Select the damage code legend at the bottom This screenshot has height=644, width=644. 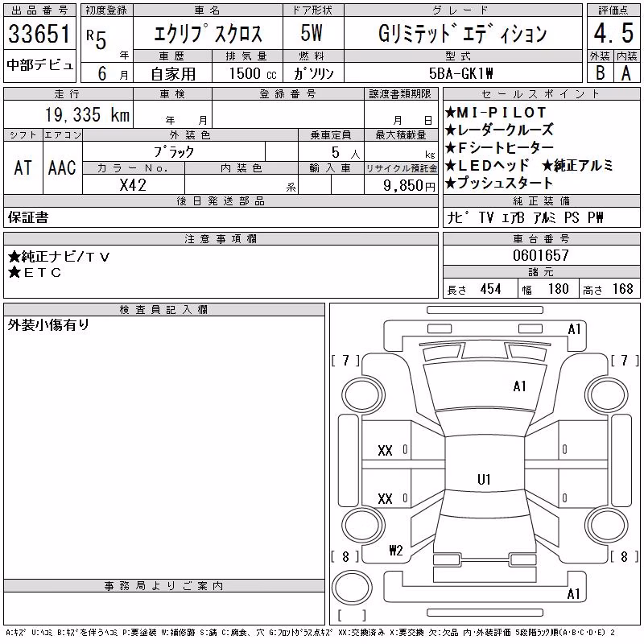coord(310,633)
